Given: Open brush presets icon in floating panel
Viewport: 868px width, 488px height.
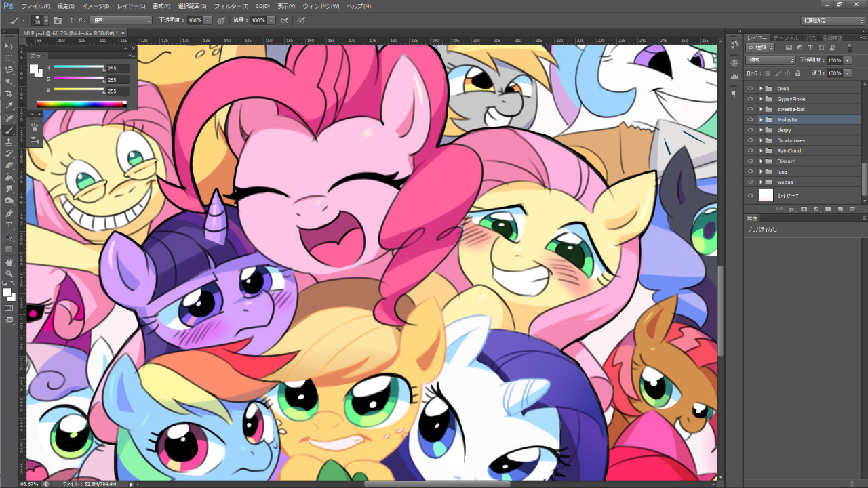Looking at the screenshot, I should pyautogui.click(x=35, y=139).
